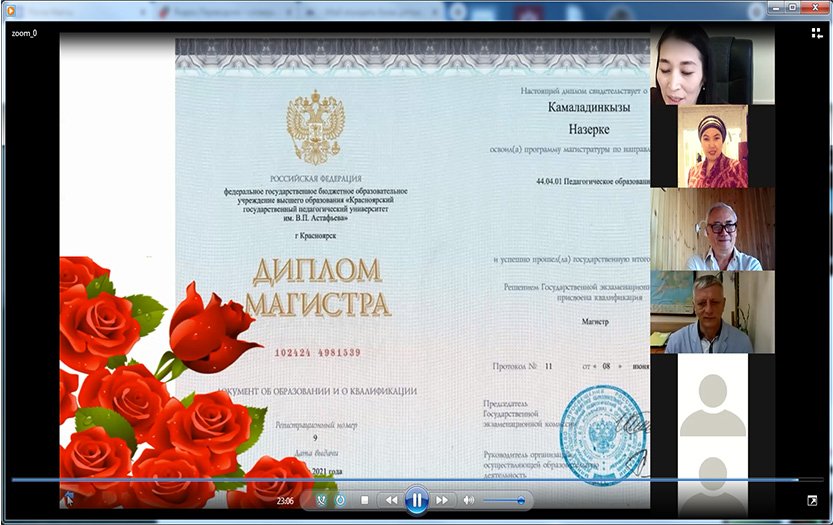This screenshot has width=833, height=525.
Task: Stop the video with the stop button
Action: pos(364,500)
